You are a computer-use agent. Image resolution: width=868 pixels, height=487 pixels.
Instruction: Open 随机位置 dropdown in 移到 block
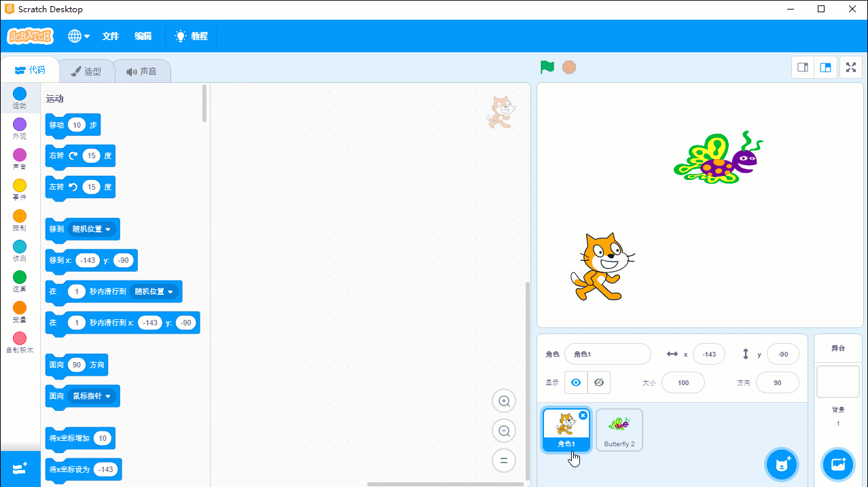coord(92,229)
